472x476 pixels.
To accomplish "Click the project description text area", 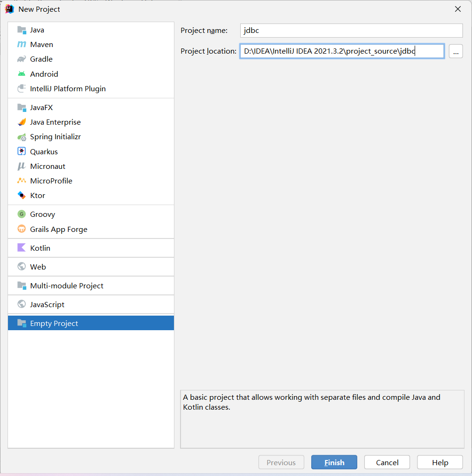I will click(322, 419).
